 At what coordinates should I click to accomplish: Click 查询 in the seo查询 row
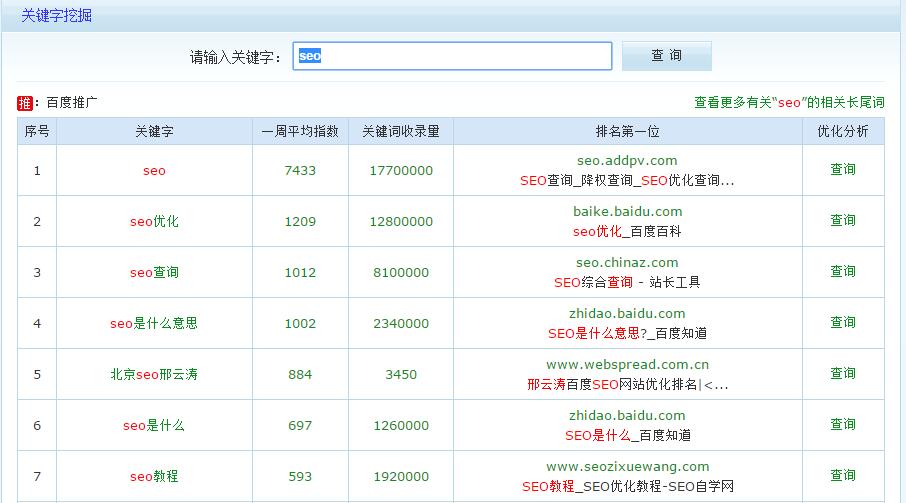coord(842,272)
